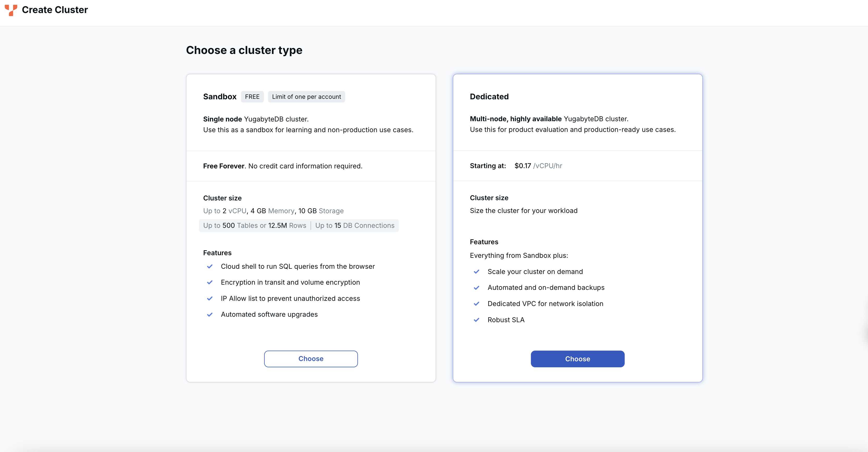Click Use this as a sandbox for learning
Screen dimensions: 868x452
pos(308,130)
